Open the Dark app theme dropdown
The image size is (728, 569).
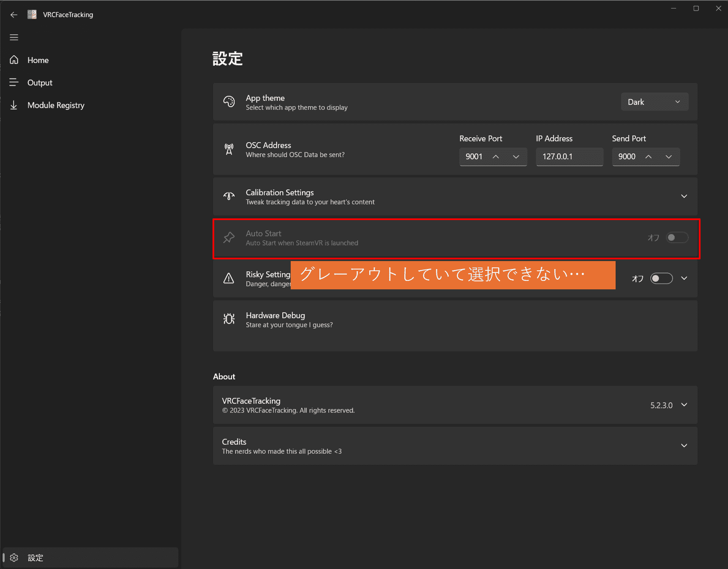(654, 102)
